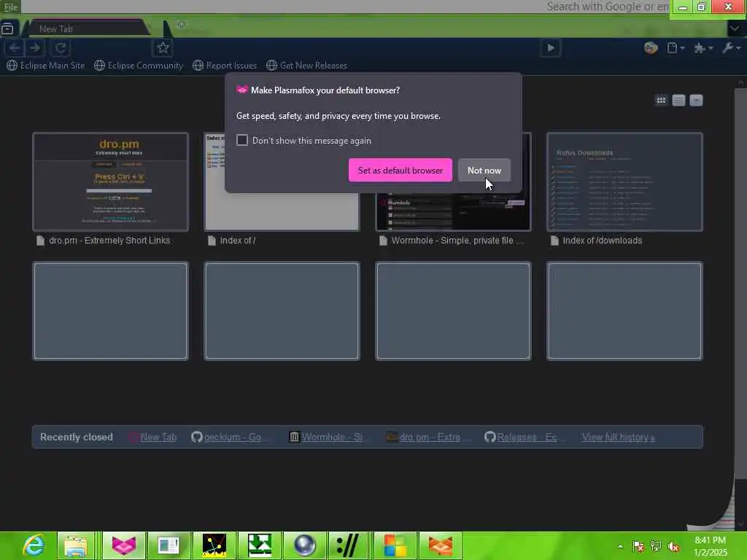
Task: Click the Back navigation arrow
Action: click(15, 47)
